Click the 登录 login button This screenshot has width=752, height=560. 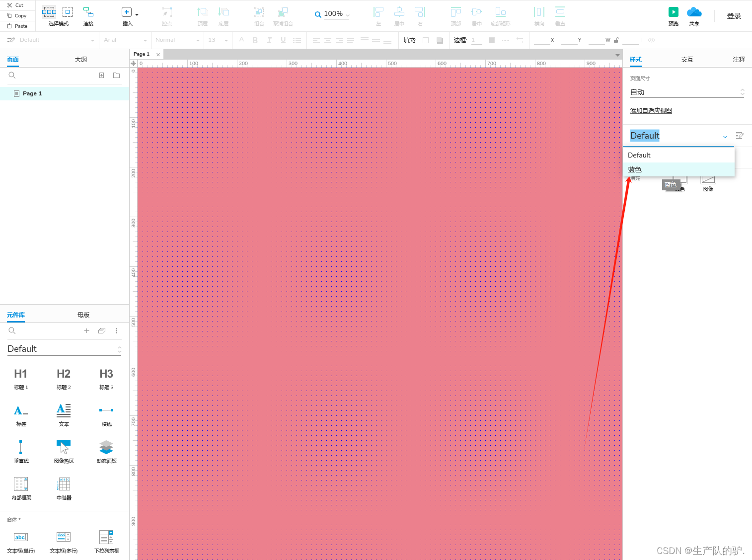point(734,16)
